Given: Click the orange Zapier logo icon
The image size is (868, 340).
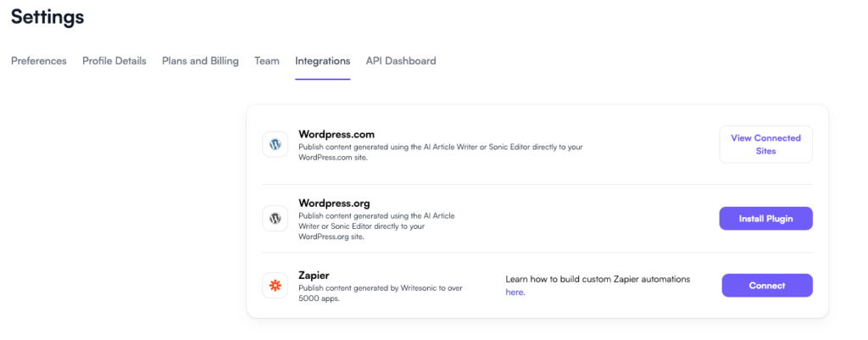Looking at the screenshot, I should [275, 286].
